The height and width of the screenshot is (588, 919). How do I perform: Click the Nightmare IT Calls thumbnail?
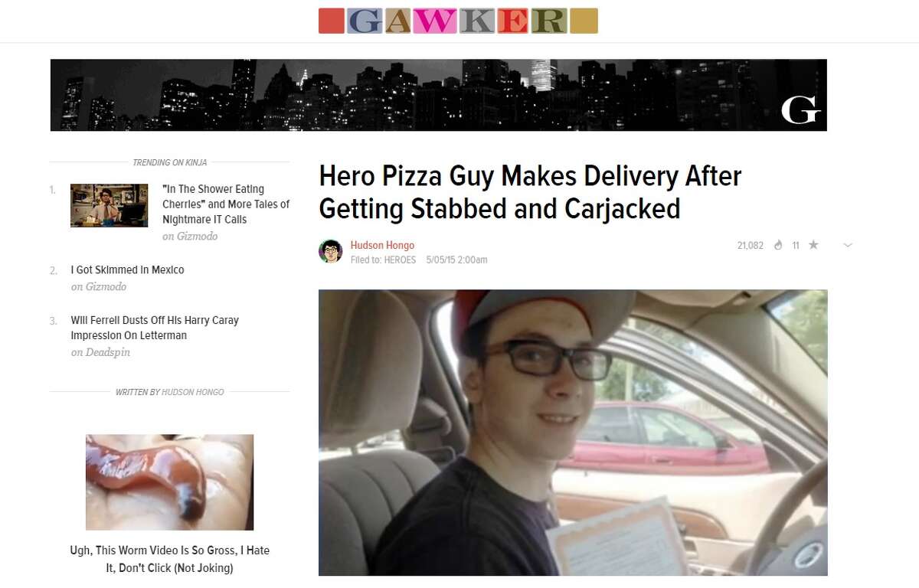click(x=110, y=205)
